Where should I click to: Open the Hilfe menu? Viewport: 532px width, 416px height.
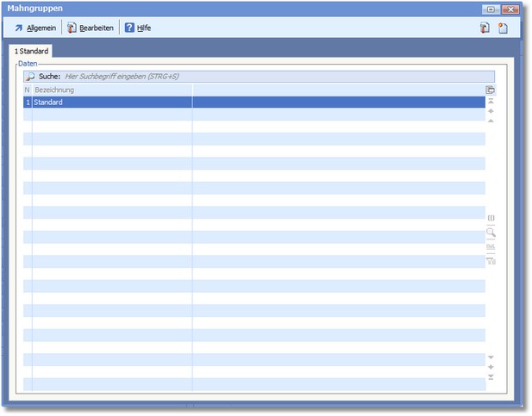tap(138, 28)
